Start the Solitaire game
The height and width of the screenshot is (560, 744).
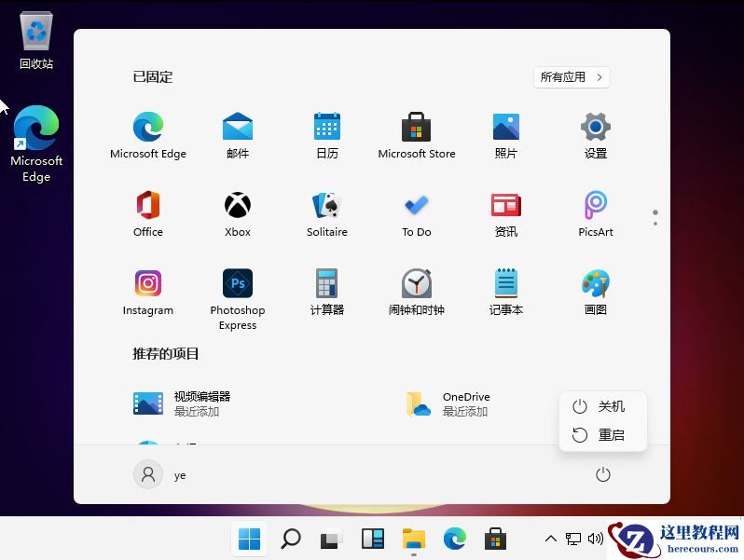pyautogui.click(x=327, y=213)
